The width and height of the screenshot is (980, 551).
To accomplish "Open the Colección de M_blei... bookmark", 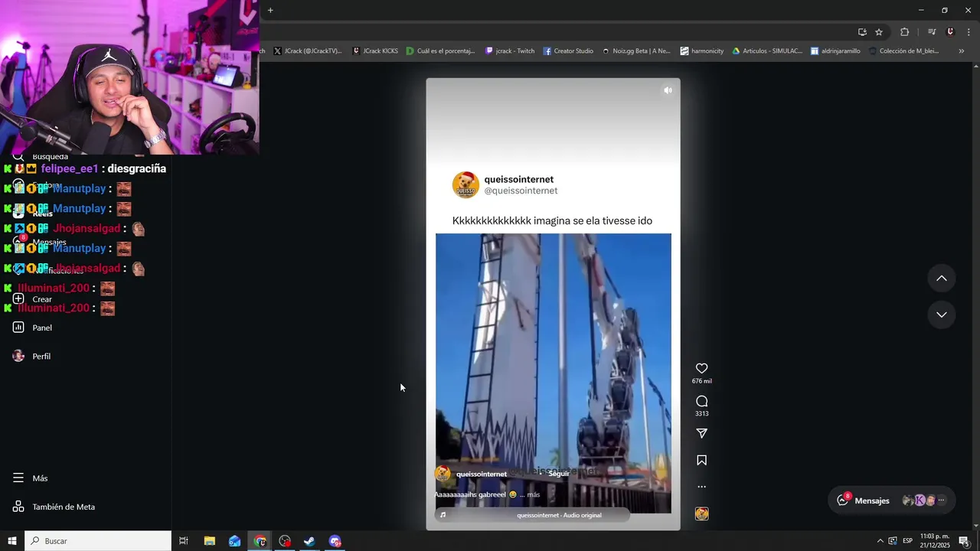I will tap(903, 51).
